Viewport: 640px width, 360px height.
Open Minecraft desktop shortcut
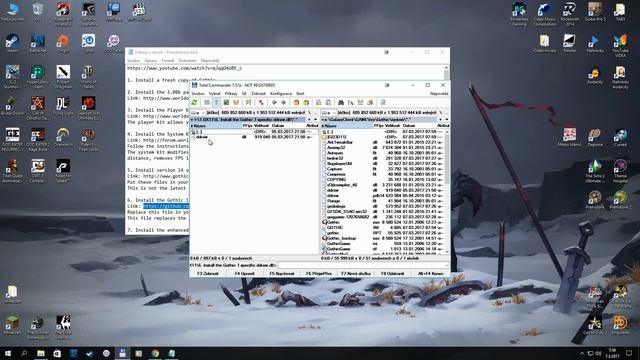click(x=12, y=325)
